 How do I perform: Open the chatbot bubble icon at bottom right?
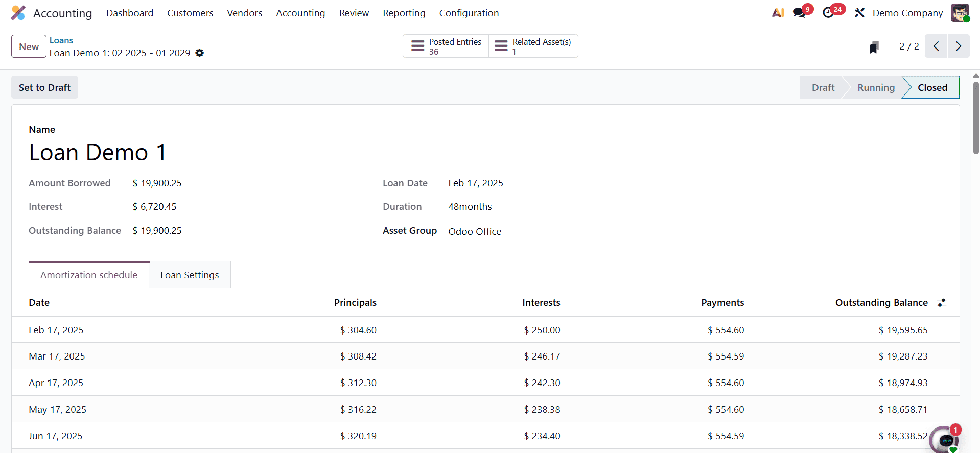click(x=944, y=439)
